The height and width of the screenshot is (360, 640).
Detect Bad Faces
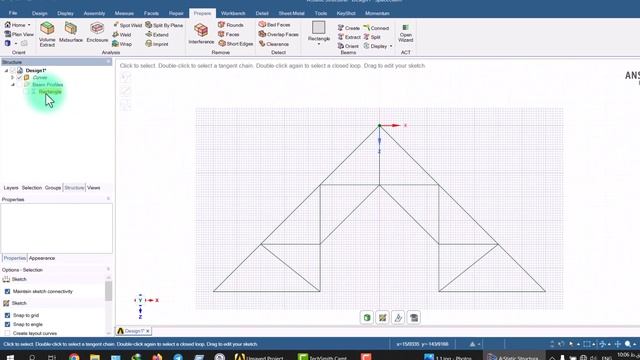pyautogui.click(x=274, y=25)
